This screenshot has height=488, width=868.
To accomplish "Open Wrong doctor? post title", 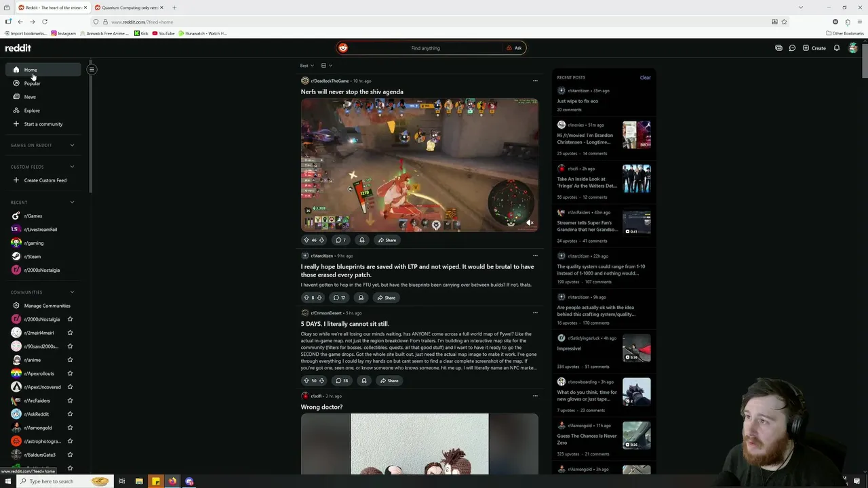I will [321, 407].
